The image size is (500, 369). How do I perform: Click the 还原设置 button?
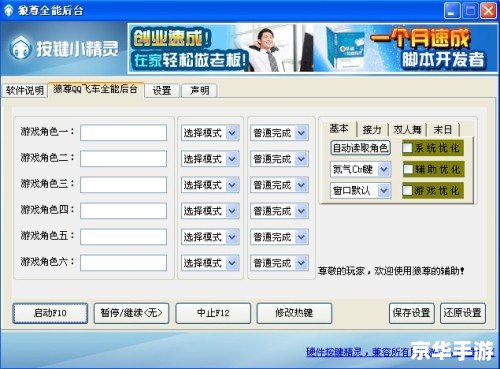point(463,313)
